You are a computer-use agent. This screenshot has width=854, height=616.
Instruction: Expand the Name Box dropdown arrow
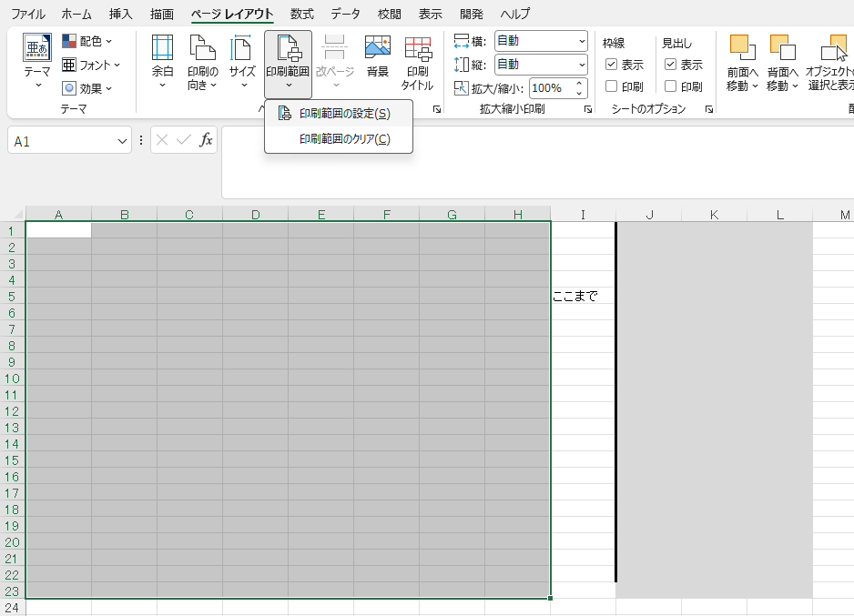122,141
